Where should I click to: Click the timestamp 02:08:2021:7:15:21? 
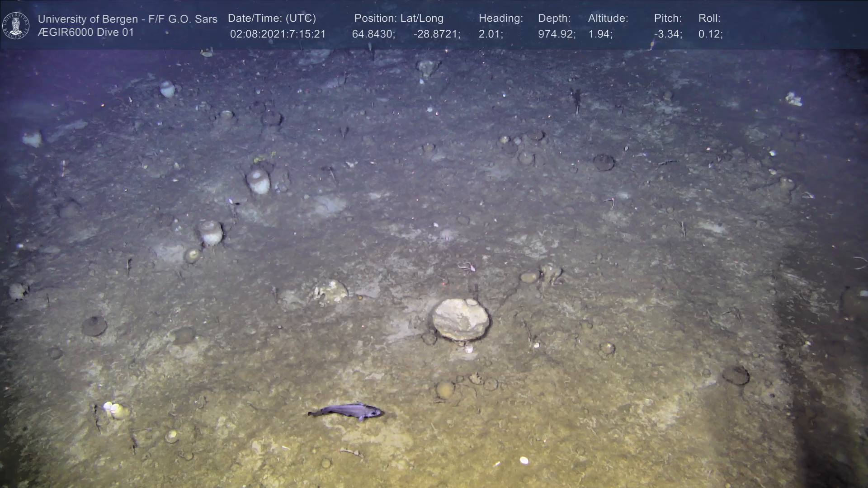[278, 34]
